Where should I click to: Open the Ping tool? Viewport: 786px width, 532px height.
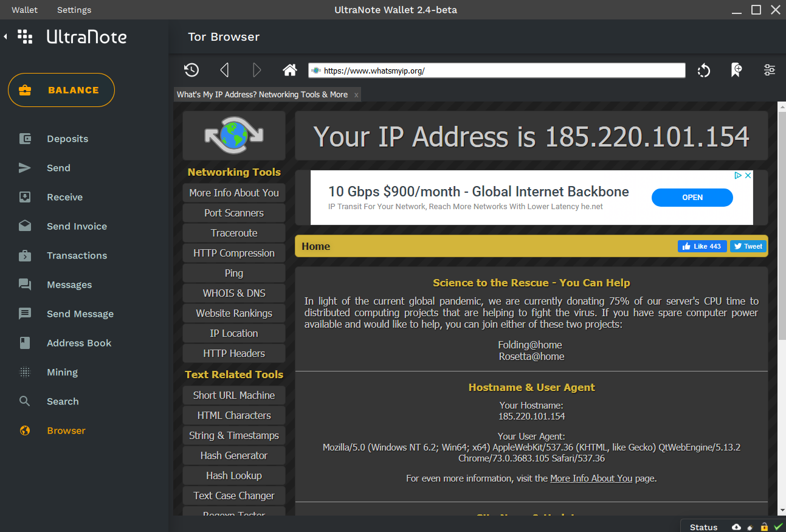tap(234, 273)
